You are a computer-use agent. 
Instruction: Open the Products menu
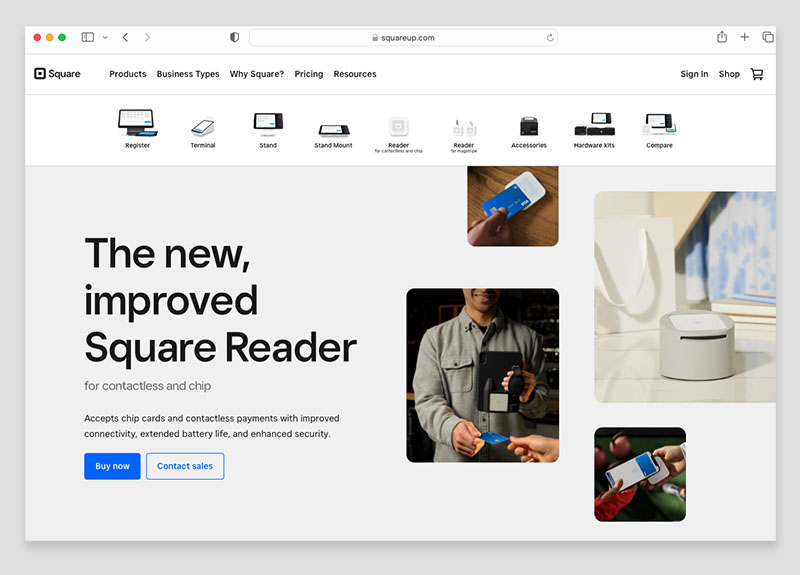128,74
